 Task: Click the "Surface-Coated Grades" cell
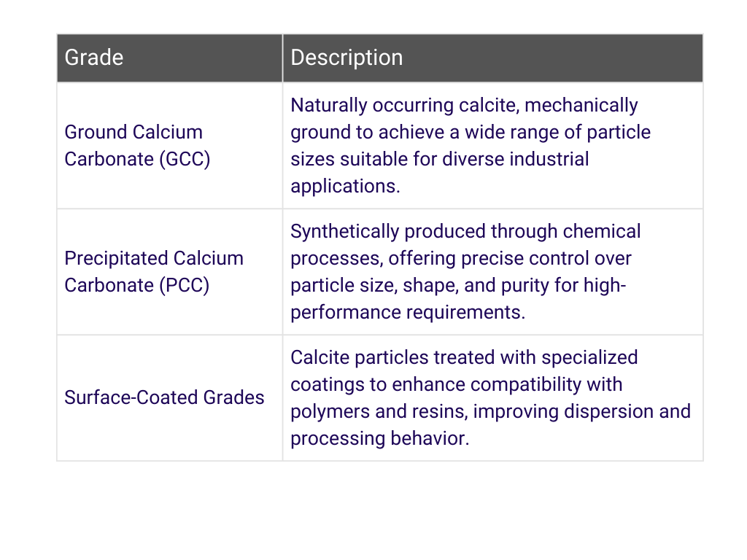tap(164, 397)
